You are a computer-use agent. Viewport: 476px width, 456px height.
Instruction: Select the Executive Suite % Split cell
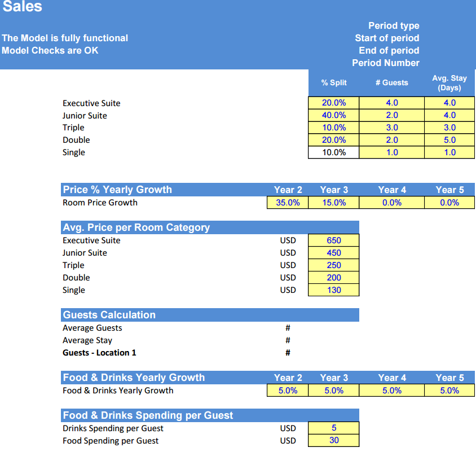click(x=334, y=103)
